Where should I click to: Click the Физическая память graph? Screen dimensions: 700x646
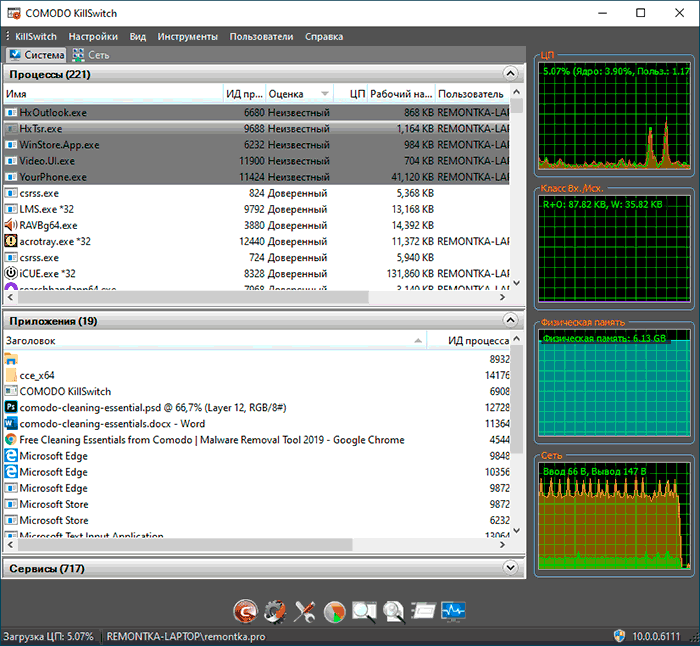pos(614,383)
